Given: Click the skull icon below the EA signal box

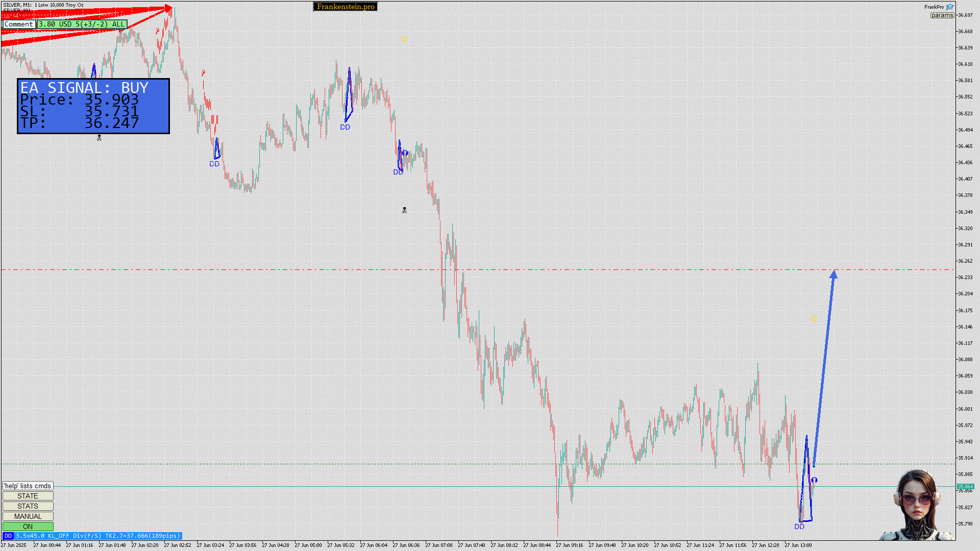Looking at the screenshot, I should coord(99,138).
